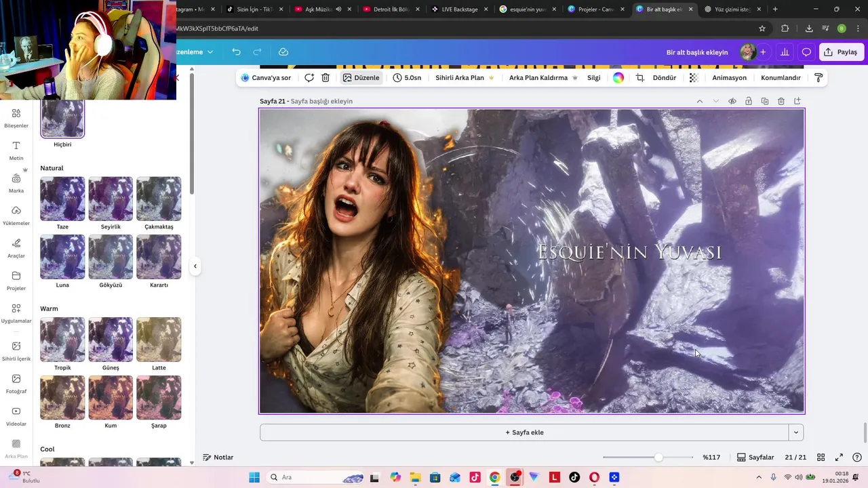Select the Hiçbiri no-filter option

[x=62, y=119]
